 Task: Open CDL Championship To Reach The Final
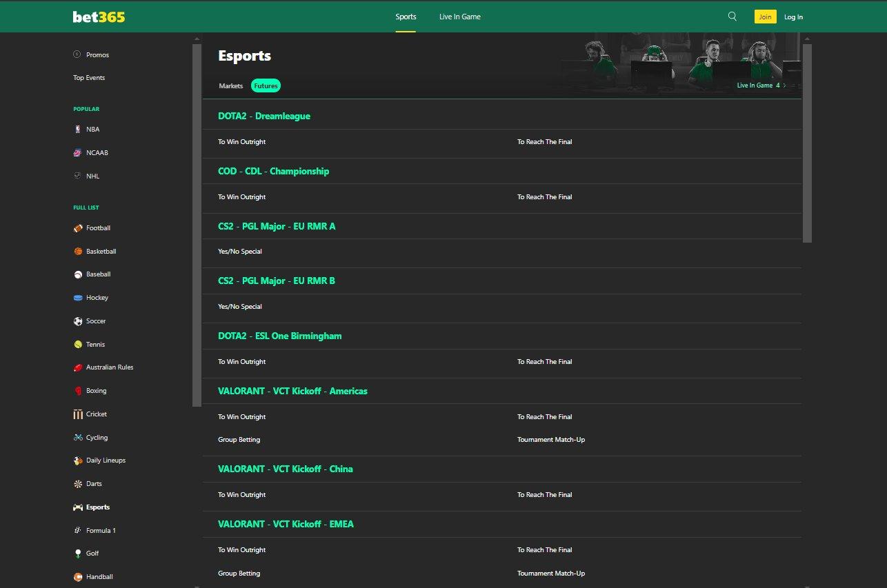545,197
